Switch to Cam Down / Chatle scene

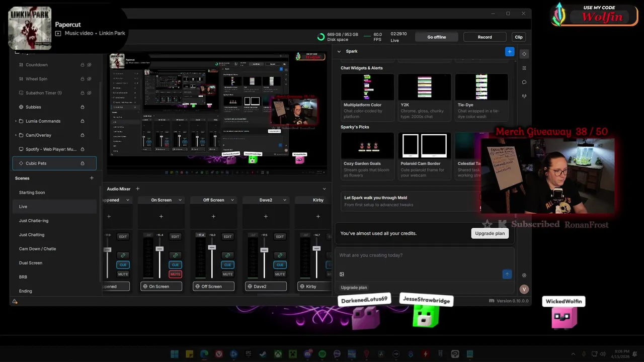(x=37, y=249)
